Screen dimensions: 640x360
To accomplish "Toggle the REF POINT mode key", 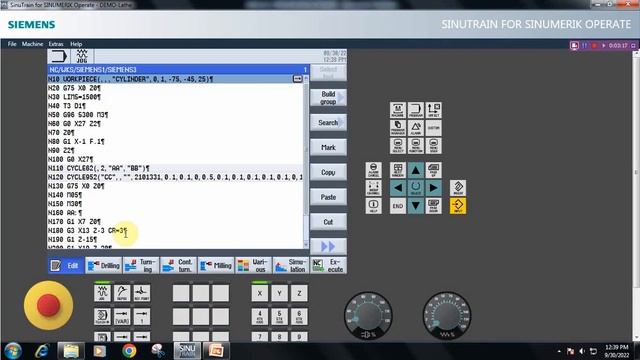I will [x=142, y=293].
